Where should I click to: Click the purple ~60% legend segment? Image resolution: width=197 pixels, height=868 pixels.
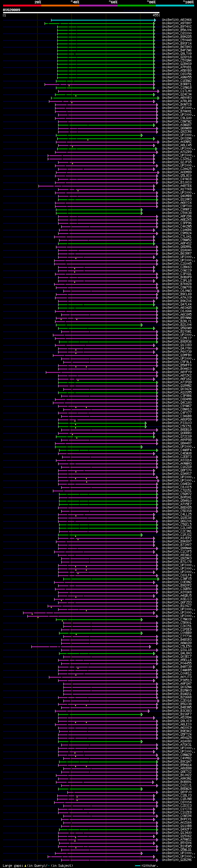(x=98, y=6)
